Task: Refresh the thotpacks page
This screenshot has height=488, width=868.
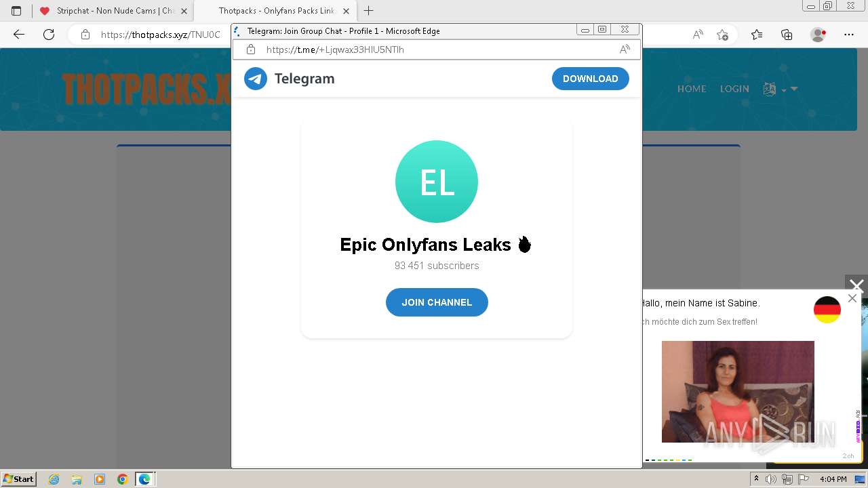Action: pyautogui.click(x=49, y=35)
